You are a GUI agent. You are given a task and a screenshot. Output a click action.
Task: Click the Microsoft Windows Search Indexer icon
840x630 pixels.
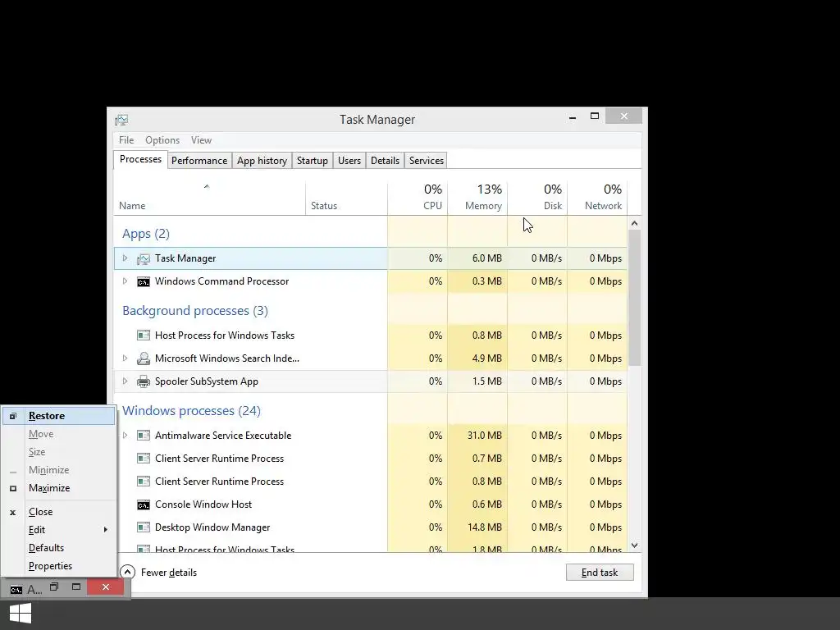(143, 358)
